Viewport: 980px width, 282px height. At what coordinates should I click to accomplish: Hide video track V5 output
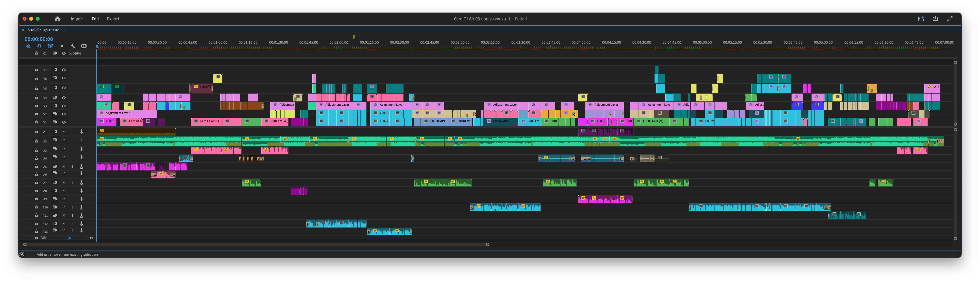click(x=64, y=88)
